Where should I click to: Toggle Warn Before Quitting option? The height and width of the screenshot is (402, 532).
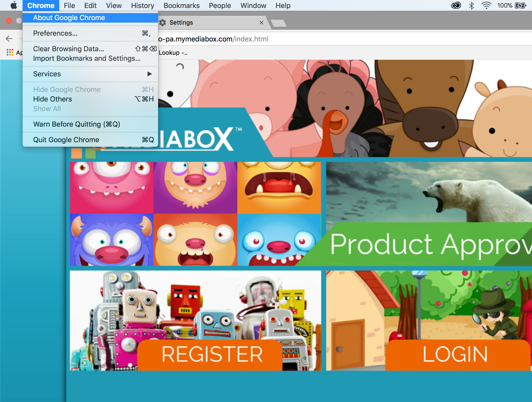coord(77,124)
